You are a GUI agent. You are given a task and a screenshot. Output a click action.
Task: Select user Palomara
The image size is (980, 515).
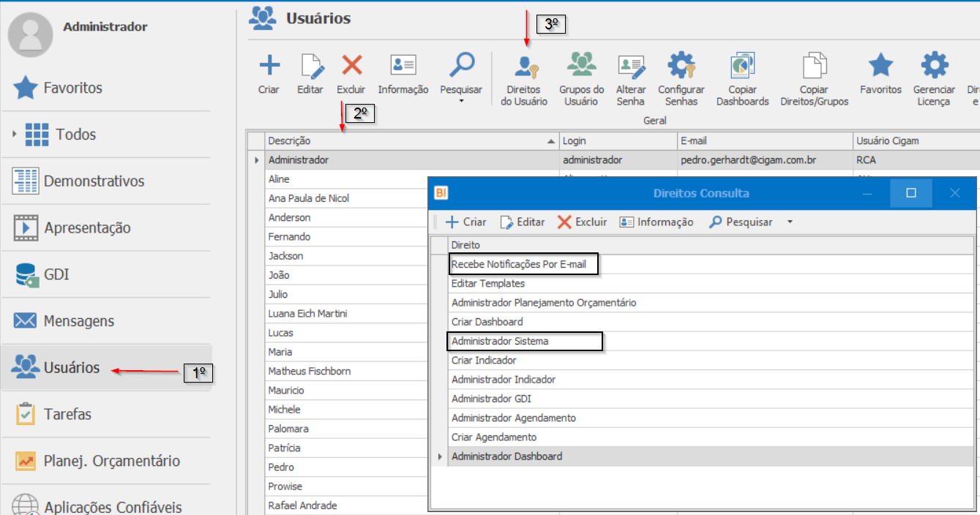point(346,429)
